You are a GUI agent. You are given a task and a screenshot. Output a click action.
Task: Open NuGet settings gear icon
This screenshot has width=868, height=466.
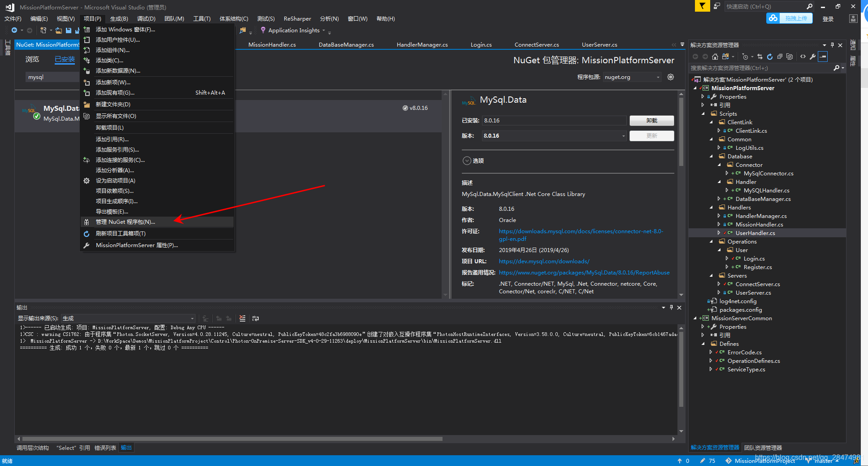pyautogui.click(x=671, y=77)
